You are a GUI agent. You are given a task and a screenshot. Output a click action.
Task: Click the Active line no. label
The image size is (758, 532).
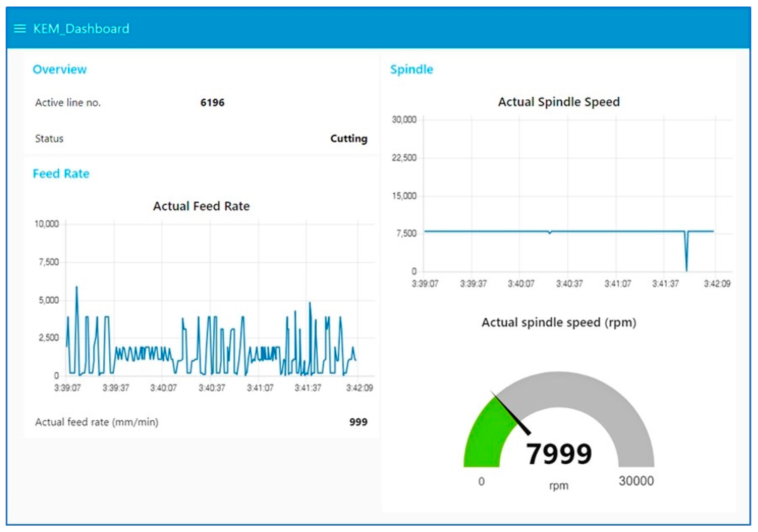pyautogui.click(x=68, y=103)
